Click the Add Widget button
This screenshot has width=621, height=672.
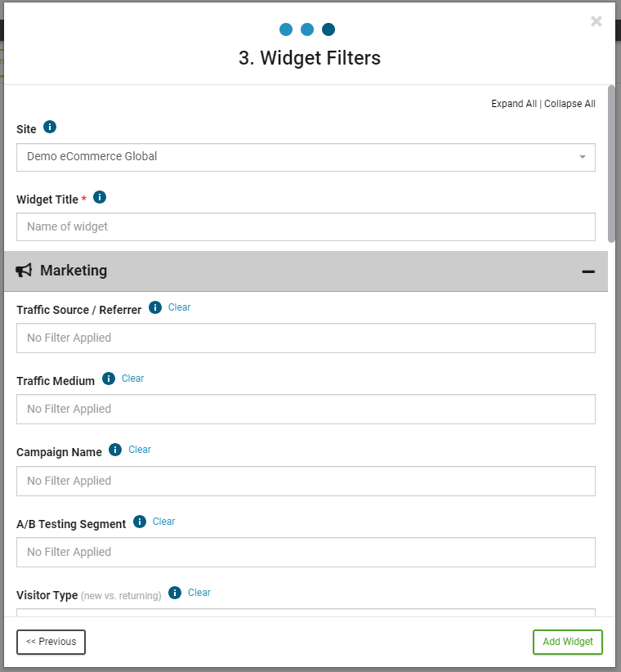[567, 642]
